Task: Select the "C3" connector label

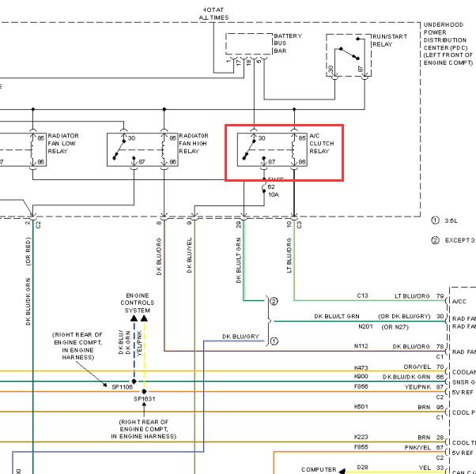Action: pyautogui.click(x=299, y=224)
